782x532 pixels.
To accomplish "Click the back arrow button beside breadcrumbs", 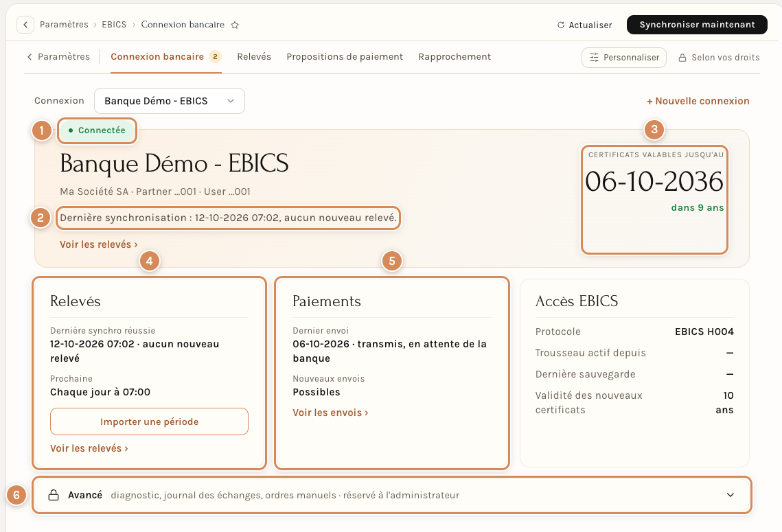I will (x=25, y=25).
